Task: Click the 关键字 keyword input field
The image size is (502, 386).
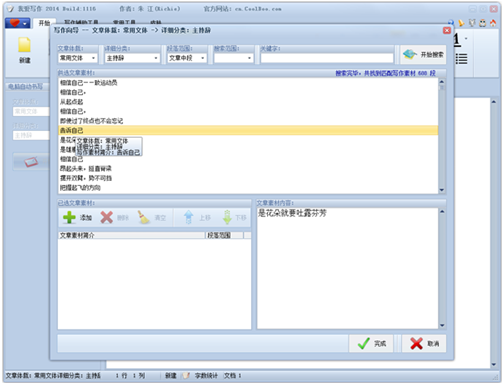Action: [x=327, y=58]
